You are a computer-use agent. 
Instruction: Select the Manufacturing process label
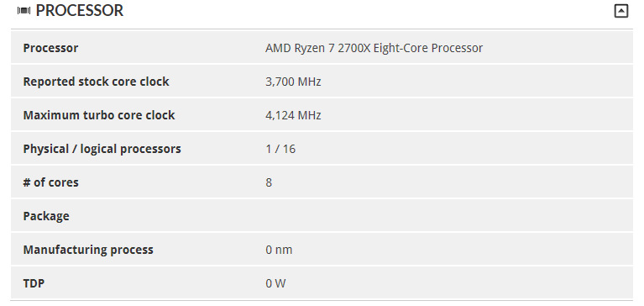[88, 250]
